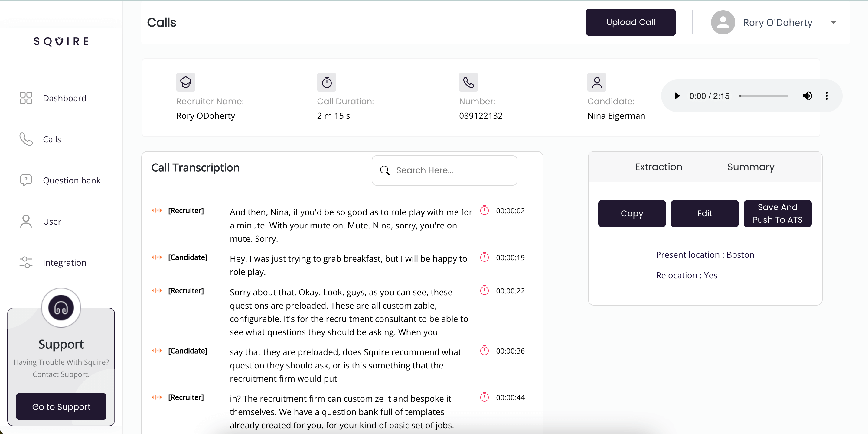This screenshot has height=434, width=868.
Task: Open Calls via sidebar phone icon
Action: [26, 139]
